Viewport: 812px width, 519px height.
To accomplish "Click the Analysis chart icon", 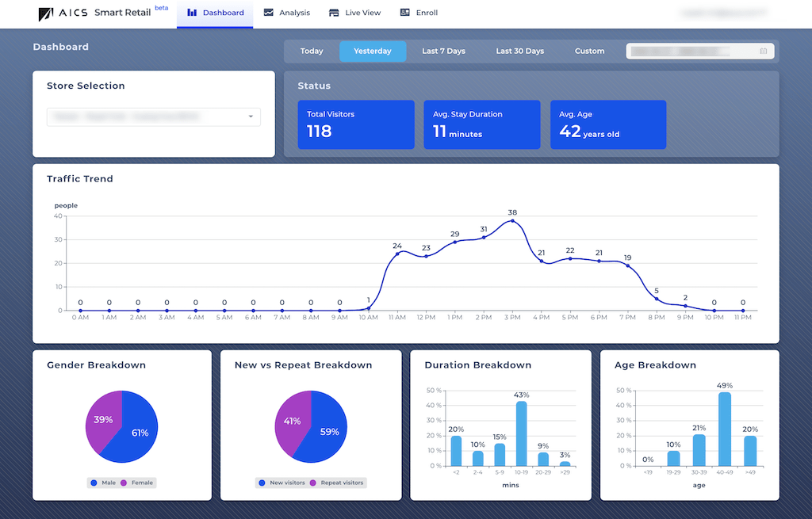I will 269,13.
